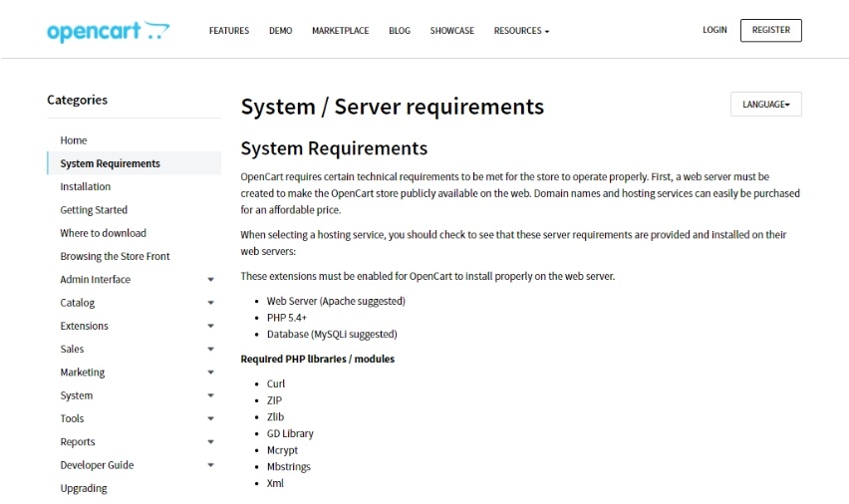Screen dimensions: 849x504
Task: Open the Reports category
Action: (x=78, y=441)
